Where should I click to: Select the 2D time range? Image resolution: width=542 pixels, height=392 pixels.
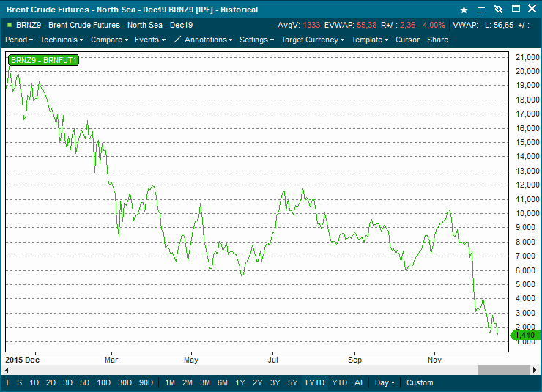pyautogui.click(x=51, y=382)
